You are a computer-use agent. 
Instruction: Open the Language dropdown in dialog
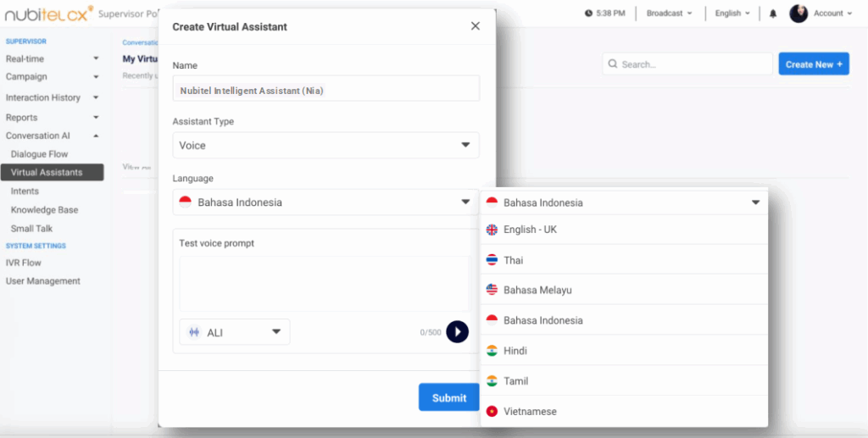pos(326,202)
